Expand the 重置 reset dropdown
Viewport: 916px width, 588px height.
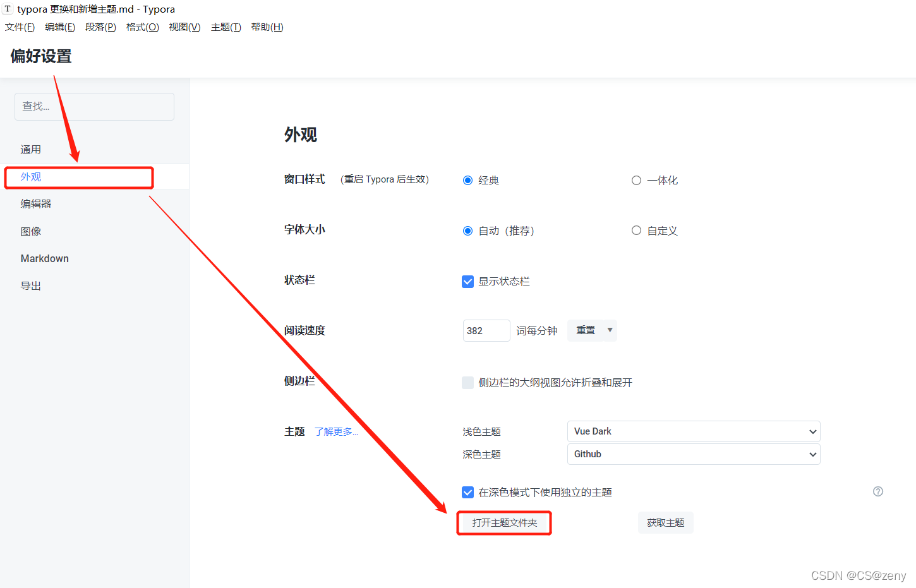click(x=592, y=330)
